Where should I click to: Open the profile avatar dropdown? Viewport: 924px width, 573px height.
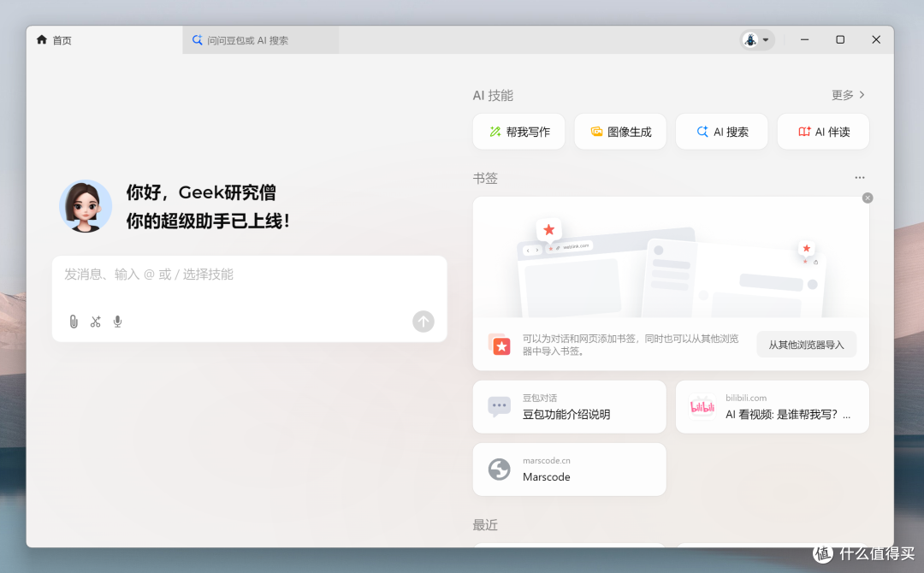(757, 40)
